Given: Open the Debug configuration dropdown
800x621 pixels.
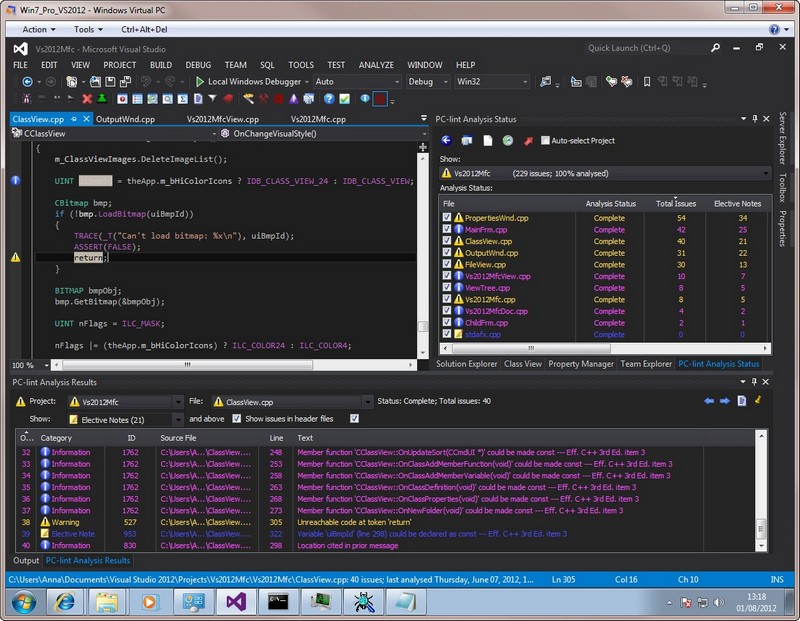Looking at the screenshot, I should (x=428, y=82).
